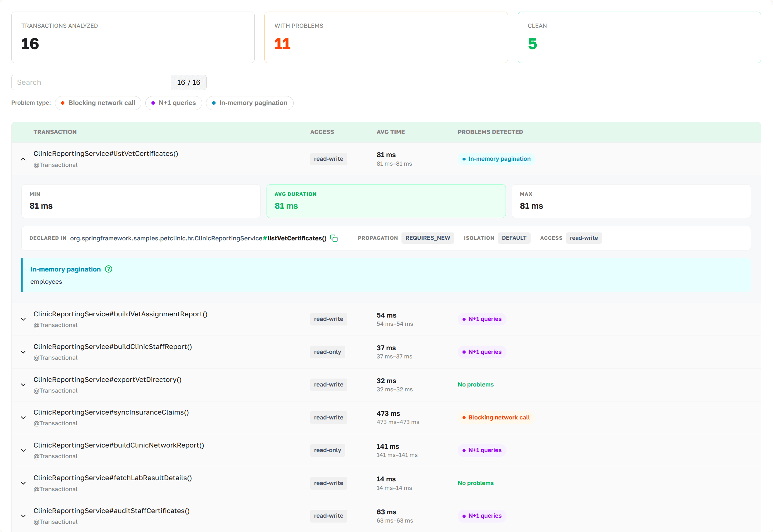Click the PROBLEMS DETECTED column header

pos(490,132)
